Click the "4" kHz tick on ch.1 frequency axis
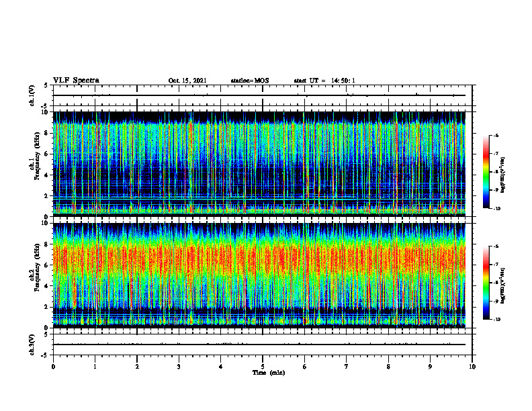The height and width of the screenshot is (411, 532). point(47,175)
